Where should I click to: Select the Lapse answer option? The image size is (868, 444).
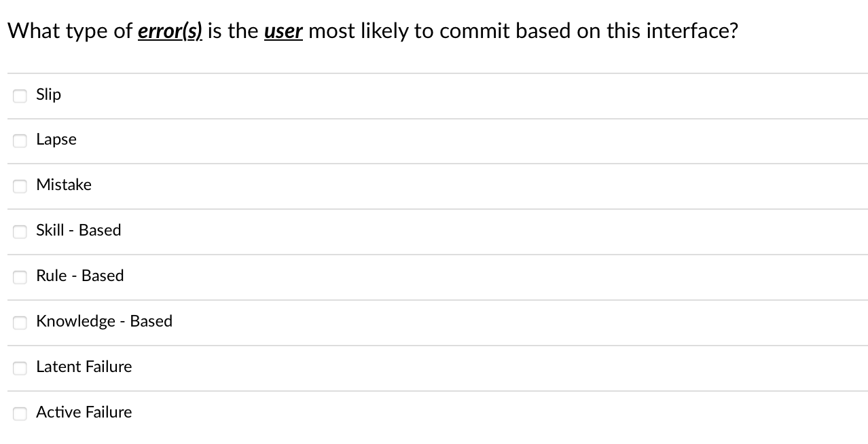tap(56, 140)
